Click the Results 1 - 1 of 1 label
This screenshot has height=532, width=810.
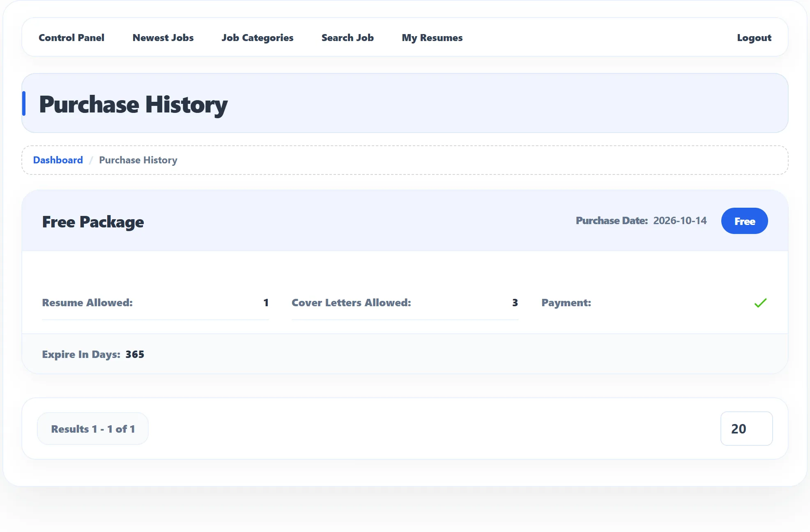point(93,429)
